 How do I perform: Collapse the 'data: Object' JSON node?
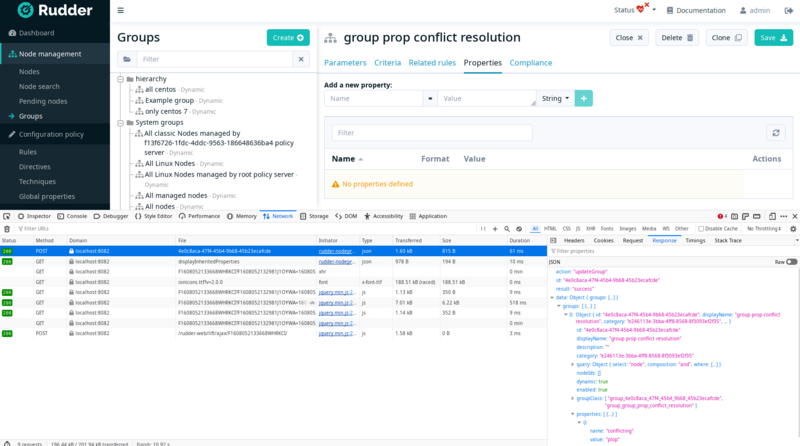tap(552, 298)
